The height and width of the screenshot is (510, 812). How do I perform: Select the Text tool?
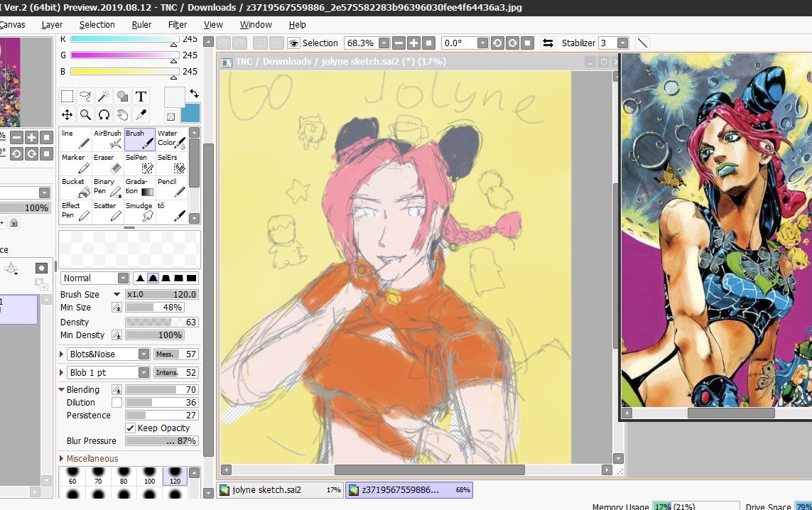coord(141,97)
